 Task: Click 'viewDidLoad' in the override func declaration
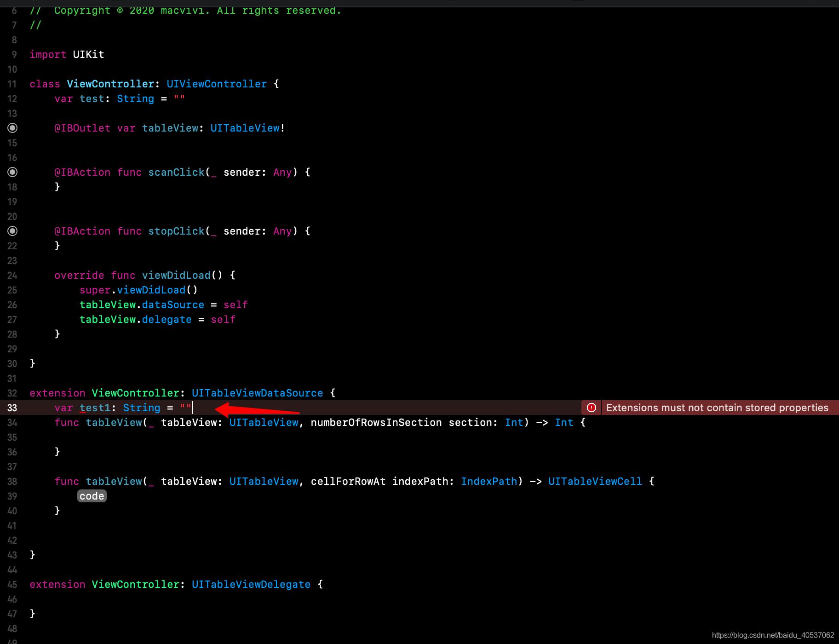tap(176, 275)
